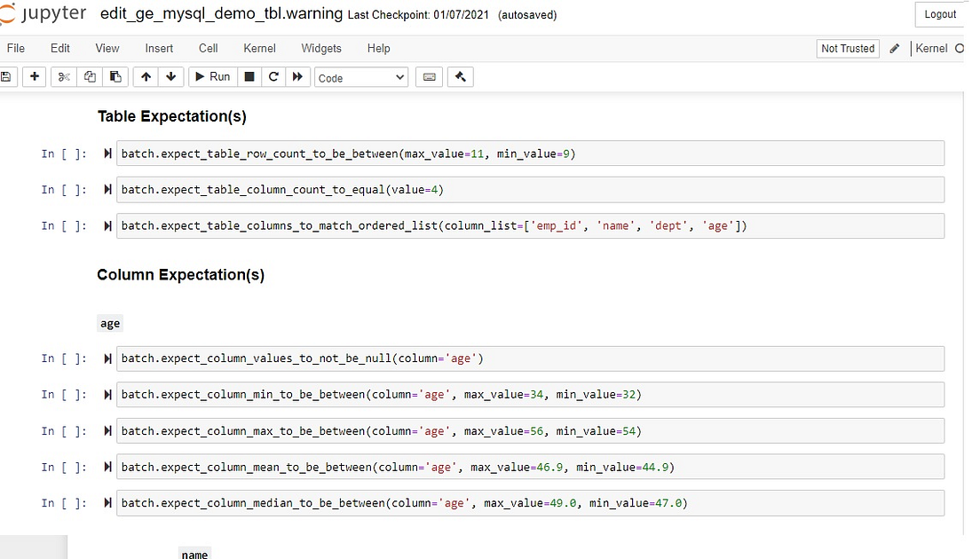
Task: Cut selected cells with scissors icon
Action: [x=64, y=77]
